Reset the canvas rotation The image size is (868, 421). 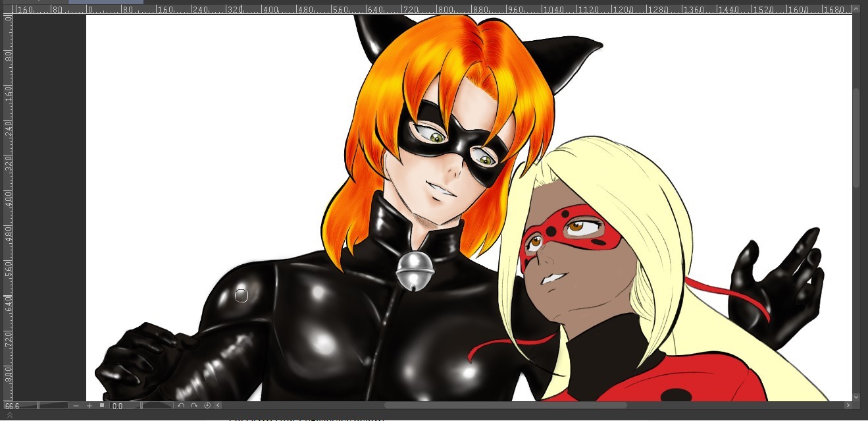tap(207, 405)
